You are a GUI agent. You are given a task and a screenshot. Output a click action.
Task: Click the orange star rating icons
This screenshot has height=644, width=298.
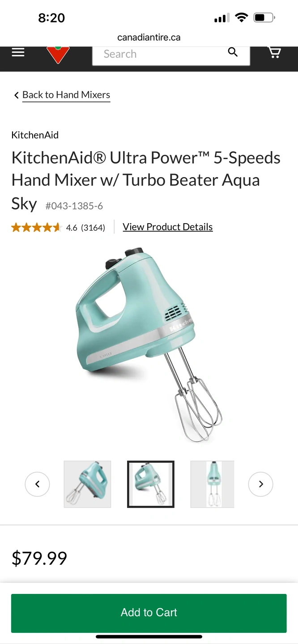point(36,228)
